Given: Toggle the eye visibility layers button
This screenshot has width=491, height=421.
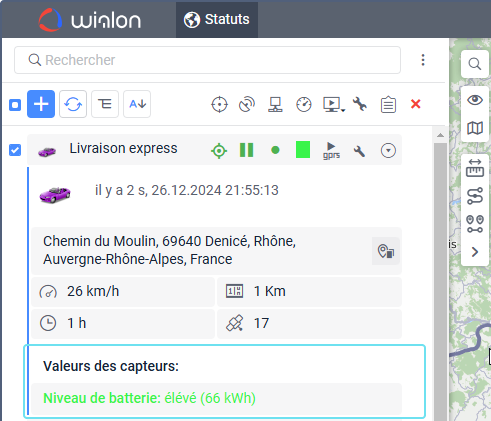Looking at the screenshot, I should 475,100.
